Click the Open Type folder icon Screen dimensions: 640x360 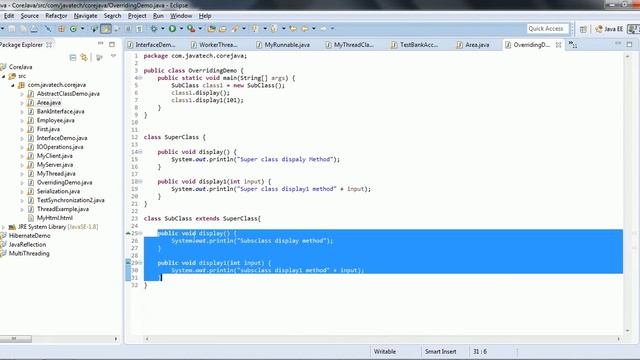click(x=211, y=29)
